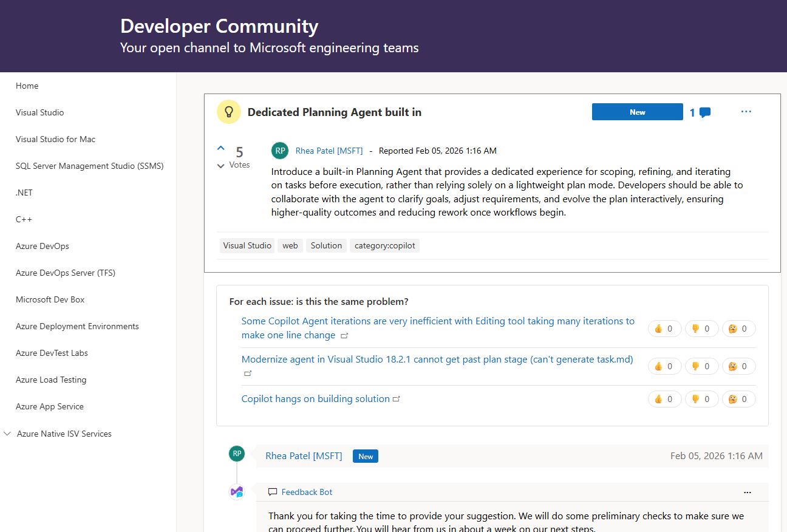Click Rhea Patel's RP avatar in post header
The width and height of the screenshot is (787, 532).
(280, 151)
